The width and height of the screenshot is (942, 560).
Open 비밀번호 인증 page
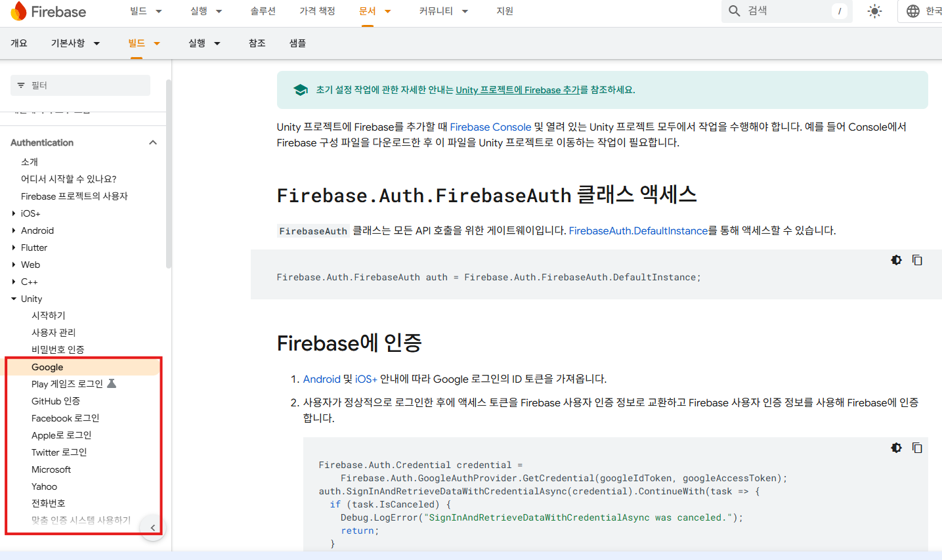[x=58, y=350]
